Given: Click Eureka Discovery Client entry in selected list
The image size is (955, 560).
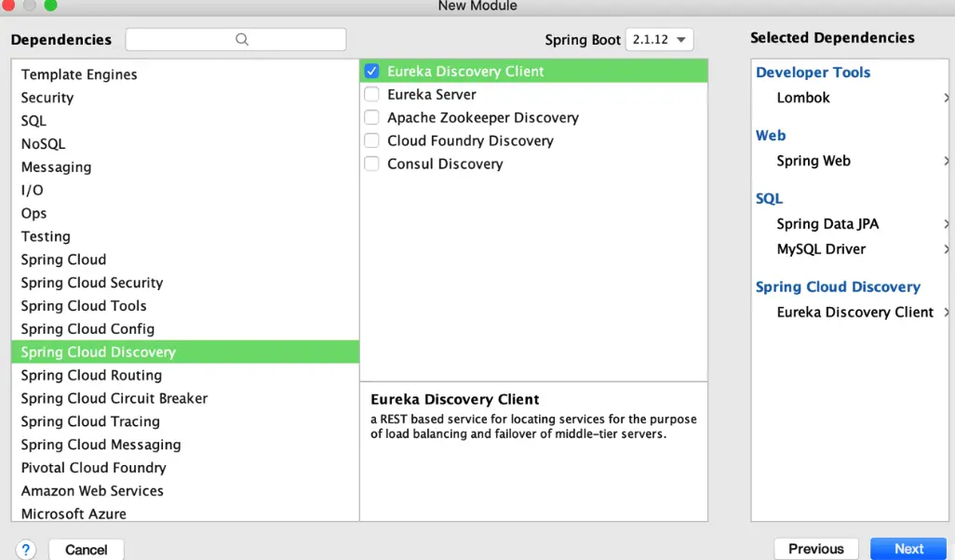Looking at the screenshot, I should tap(854, 313).
